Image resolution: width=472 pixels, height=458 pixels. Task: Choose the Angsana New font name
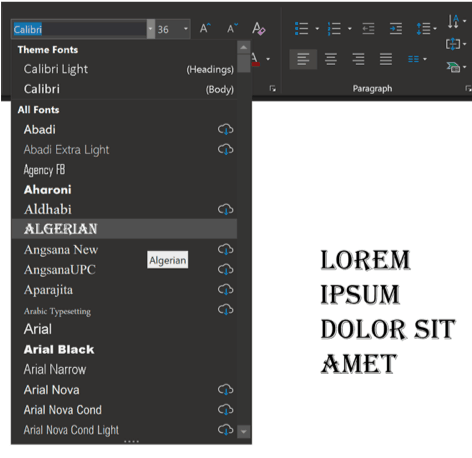[x=61, y=250]
